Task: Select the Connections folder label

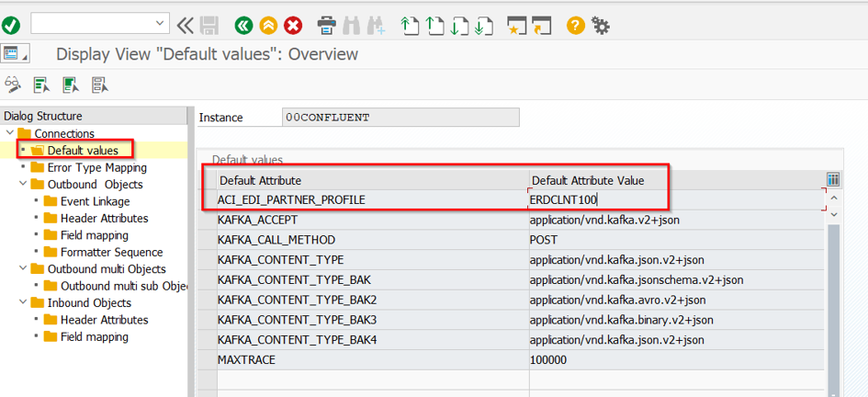Action: point(64,133)
